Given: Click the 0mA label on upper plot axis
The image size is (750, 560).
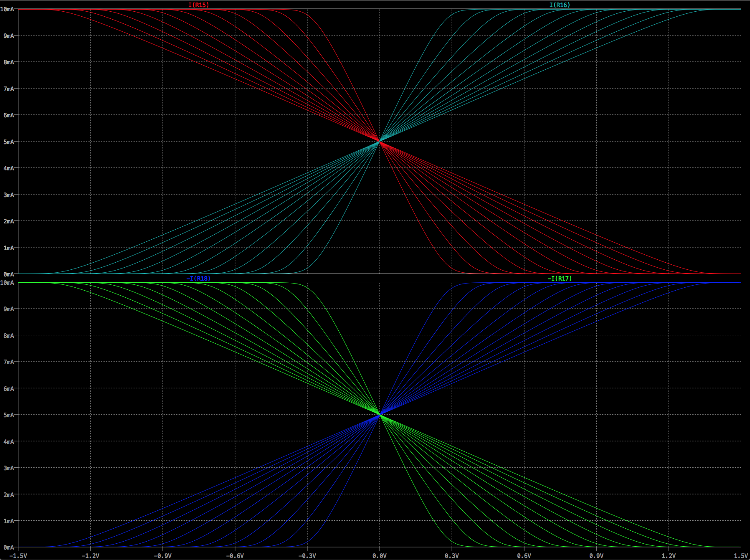Looking at the screenshot, I should point(9,274).
